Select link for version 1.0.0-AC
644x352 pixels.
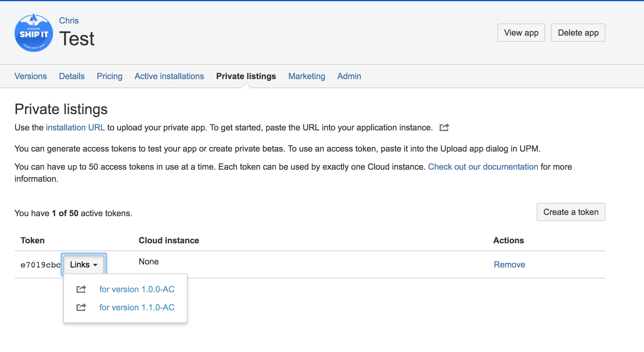137,289
